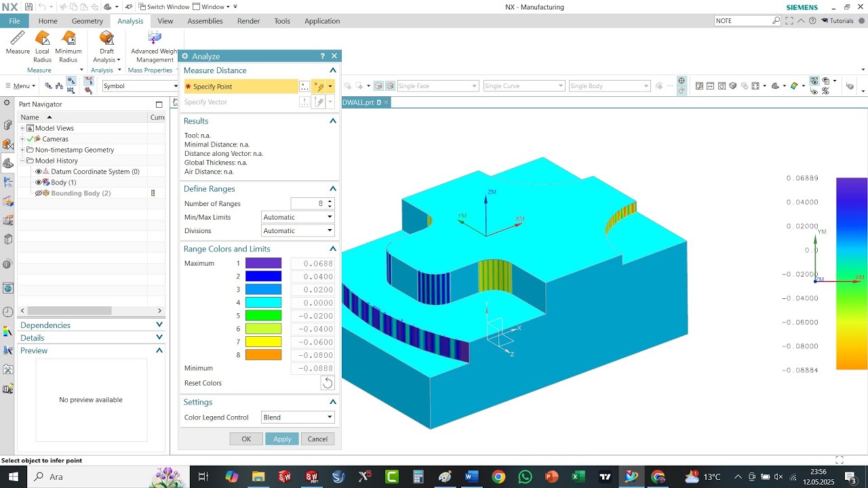Image resolution: width=868 pixels, height=488 pixels.
Task: Open the Help icon in the top bar
Action: coord(812,21)
